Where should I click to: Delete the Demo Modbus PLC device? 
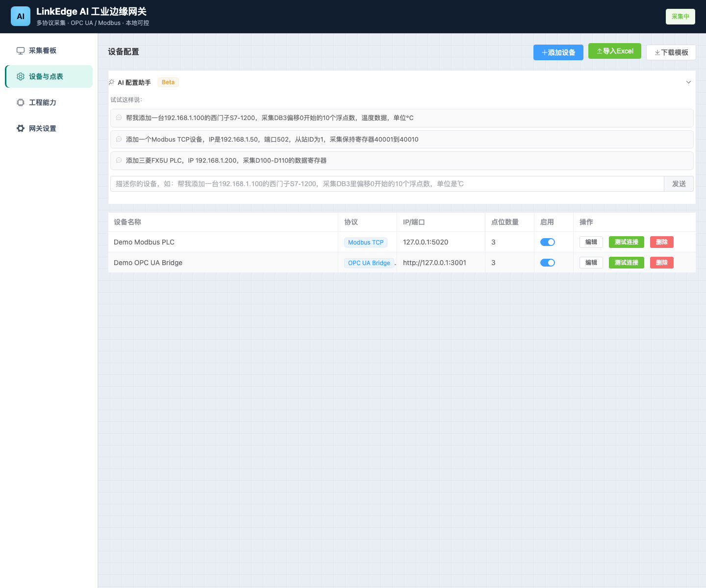662,242
